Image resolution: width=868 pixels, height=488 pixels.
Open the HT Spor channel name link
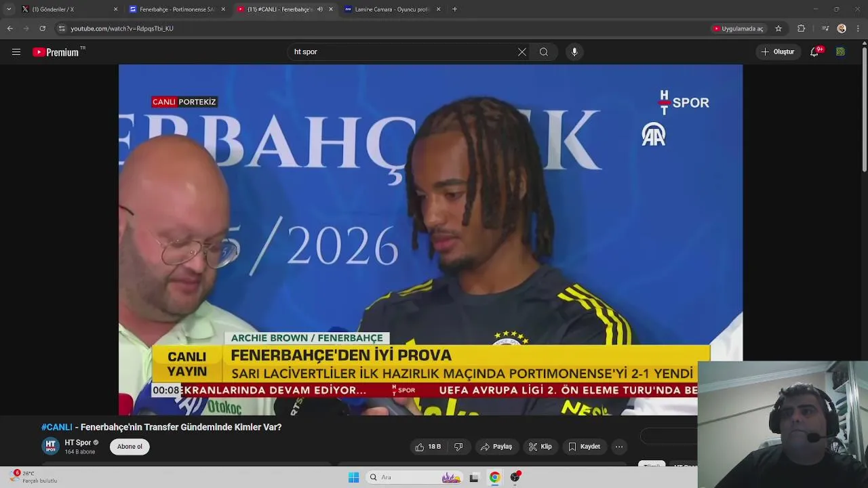(x=78, y=443)
